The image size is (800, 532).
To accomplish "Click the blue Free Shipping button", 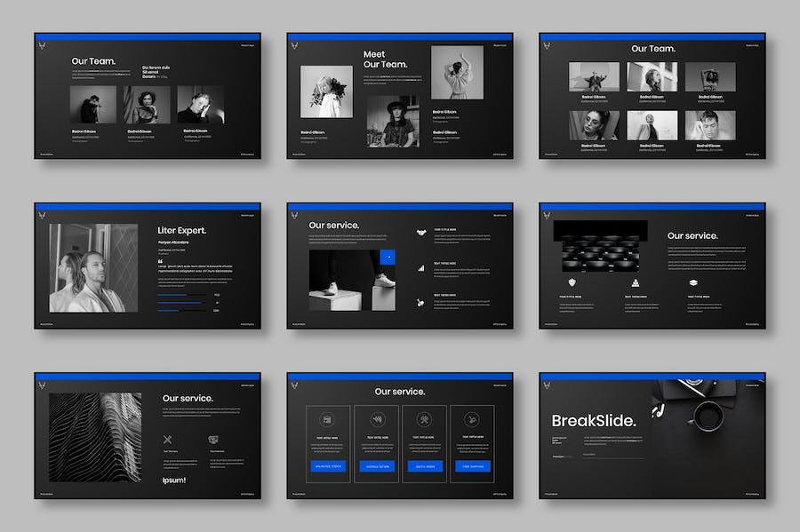I will pyautogui.click(x=472, y=466).
